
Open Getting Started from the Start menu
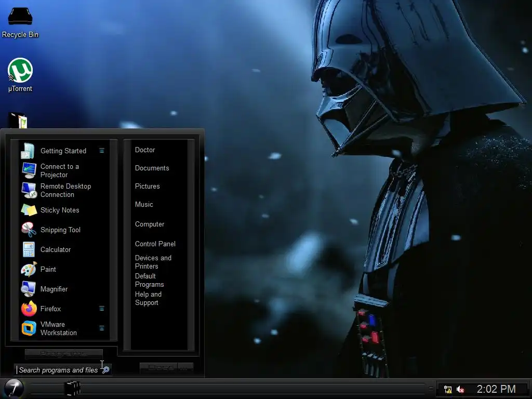point(63,151)
